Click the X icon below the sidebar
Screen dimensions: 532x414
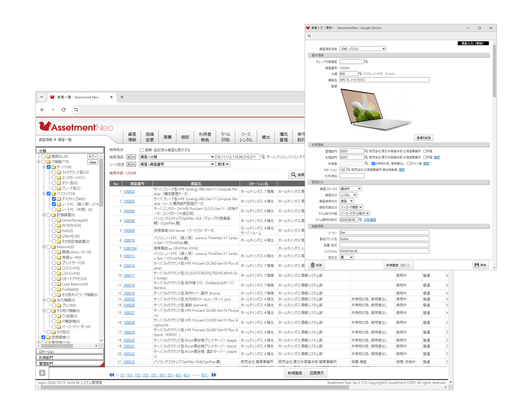tap(42, 373)
